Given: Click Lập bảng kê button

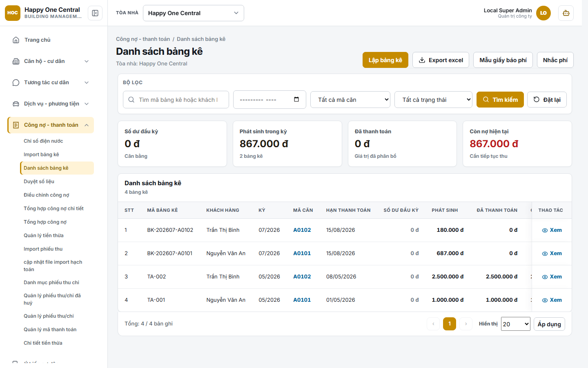Looking at the screenshot, I should click(385, 60).
